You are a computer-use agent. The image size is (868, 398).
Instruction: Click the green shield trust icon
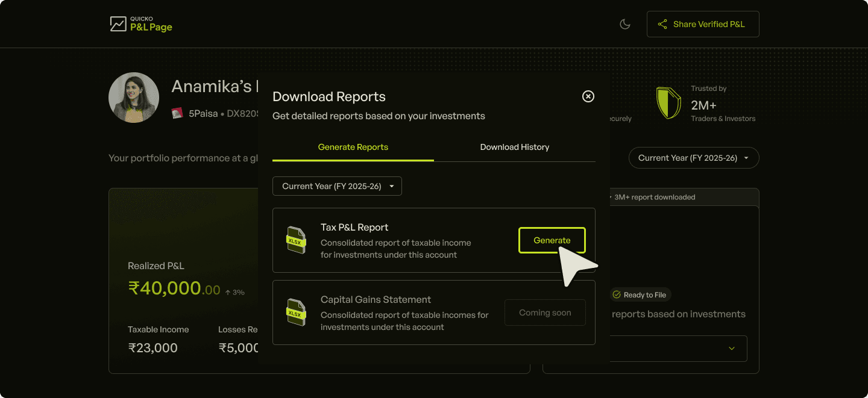pyautogui.click(x=668, y=103)
